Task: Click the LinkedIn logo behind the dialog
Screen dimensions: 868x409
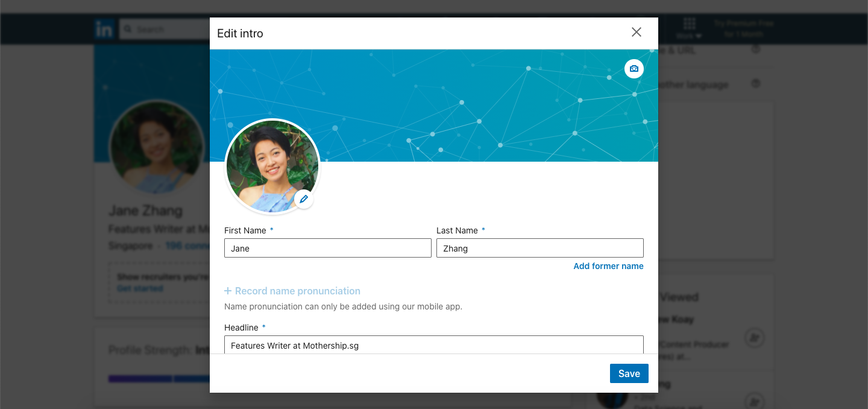Action: [104, 29]
